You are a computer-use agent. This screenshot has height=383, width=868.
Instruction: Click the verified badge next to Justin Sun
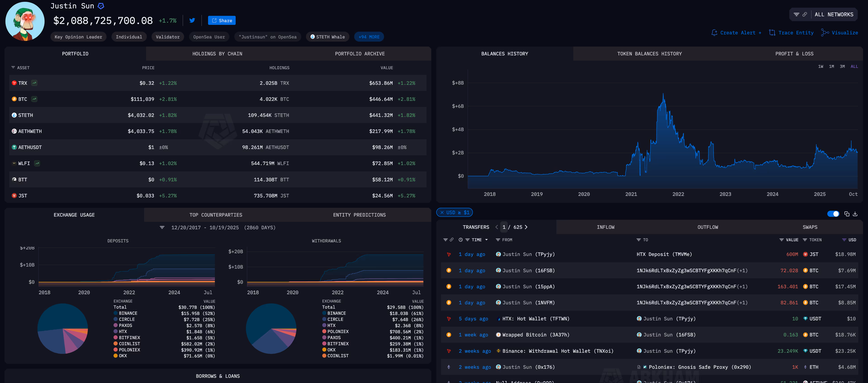101,6
